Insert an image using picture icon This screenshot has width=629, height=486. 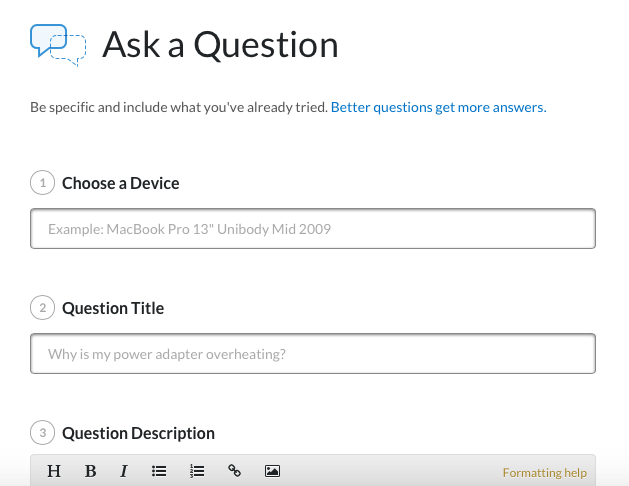[x=272, y=471]
